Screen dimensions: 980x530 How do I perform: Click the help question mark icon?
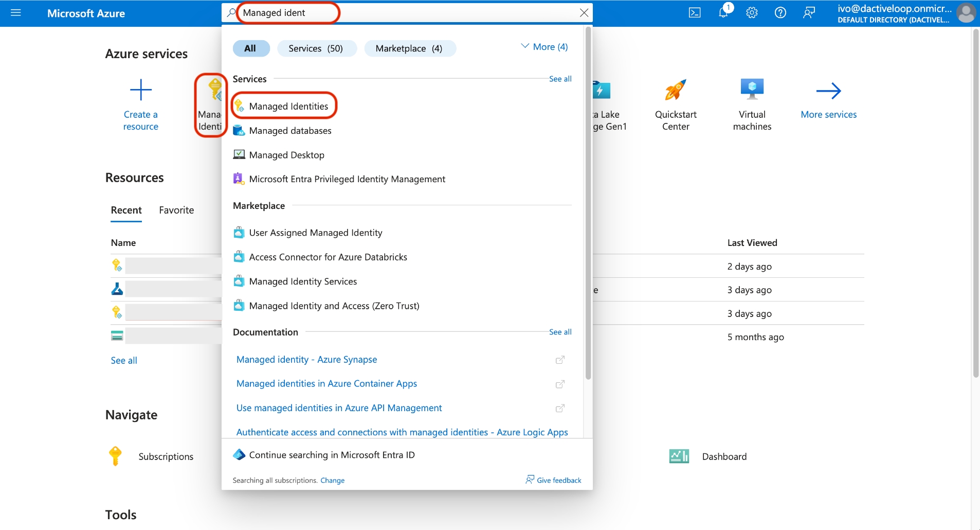click(780, 13)
